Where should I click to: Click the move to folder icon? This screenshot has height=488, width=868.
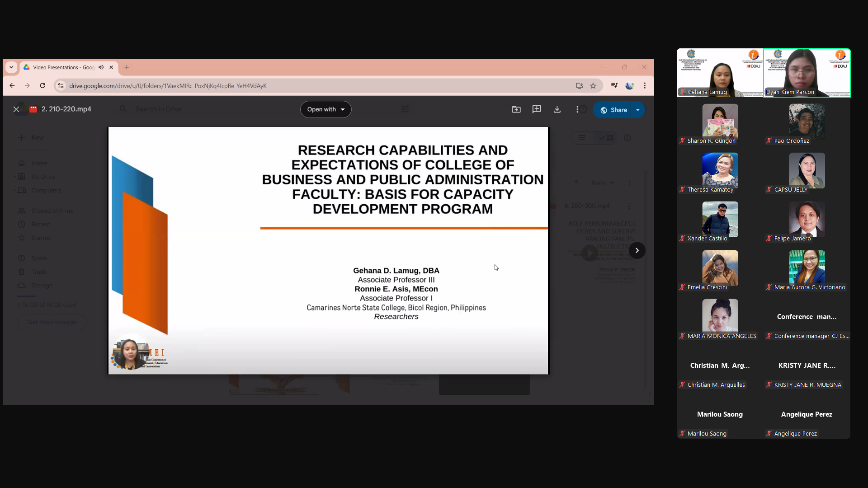(x=516, y=109)
